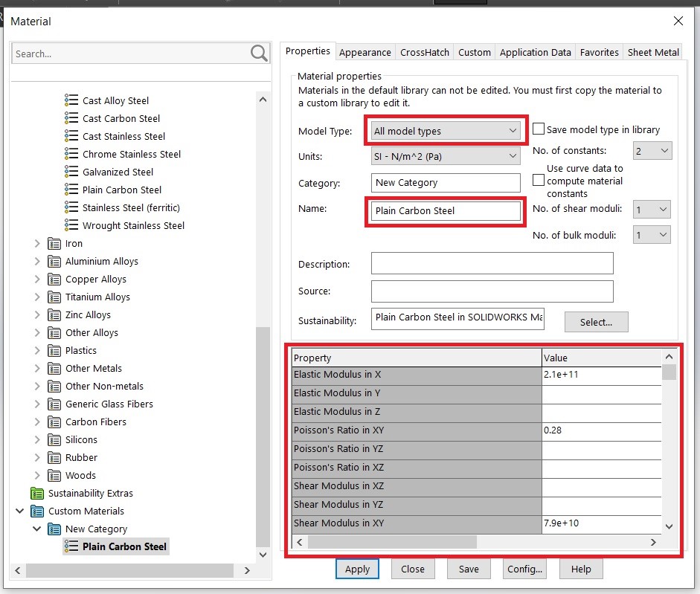Select Cast Stainless Steel material icon

pyautogui.click(x=71, y=135)
